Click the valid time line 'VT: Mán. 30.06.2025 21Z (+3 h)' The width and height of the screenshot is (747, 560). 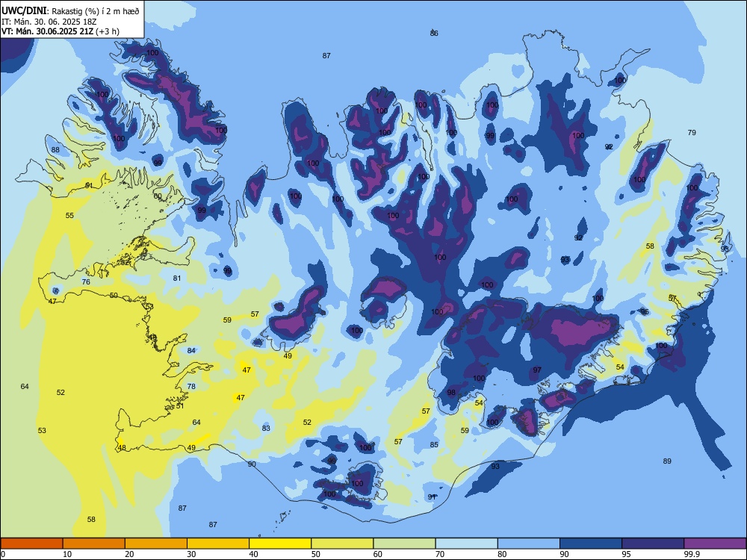click(x=61, y=31)
